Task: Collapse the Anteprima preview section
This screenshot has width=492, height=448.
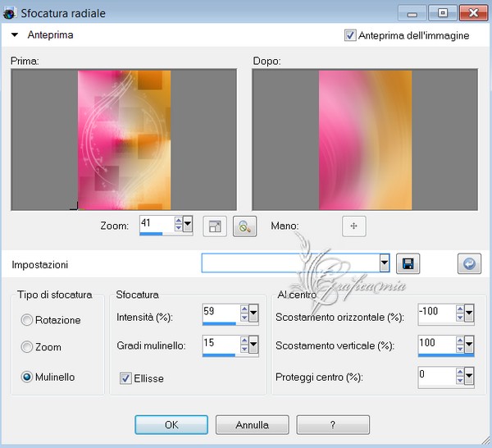Action: click(x=15, y=34)
